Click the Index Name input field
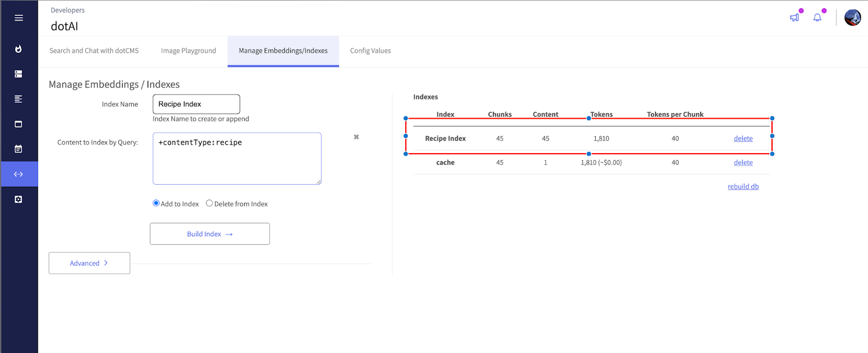This screenshot has width=868, height=353. [196, 104]
